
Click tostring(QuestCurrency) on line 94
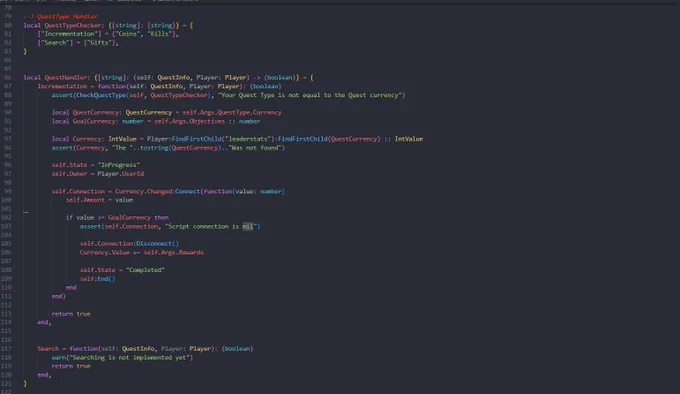178,148
